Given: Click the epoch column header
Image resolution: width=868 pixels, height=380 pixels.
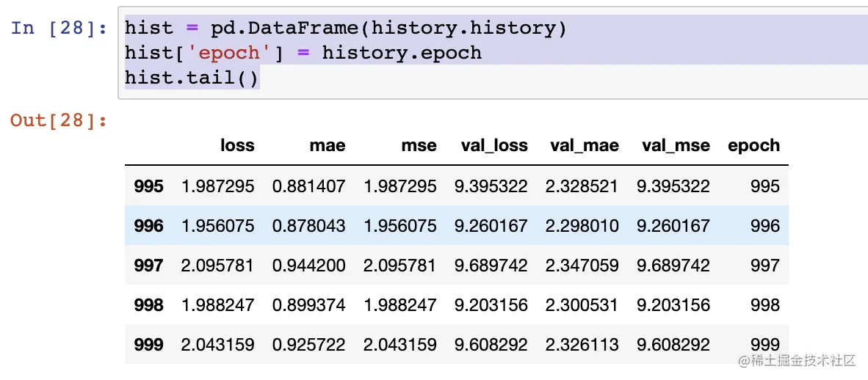Looking at the screenshot, I should (x=754, y=146).
